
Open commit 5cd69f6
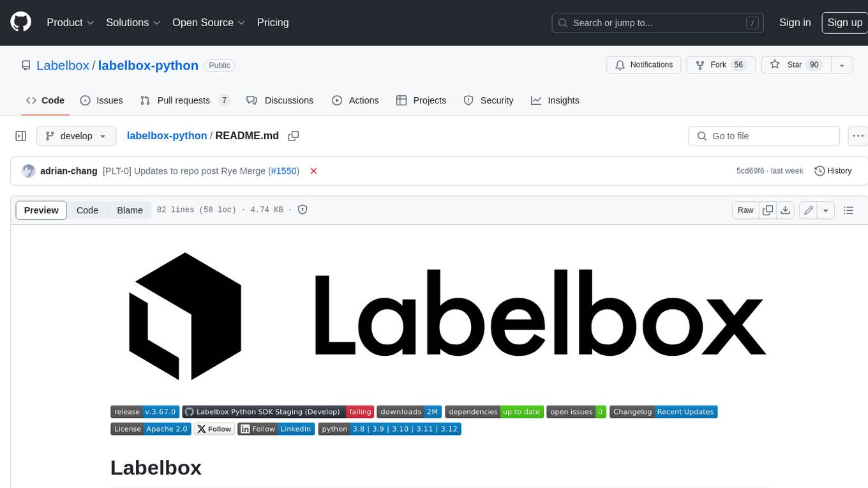[750, 171]
